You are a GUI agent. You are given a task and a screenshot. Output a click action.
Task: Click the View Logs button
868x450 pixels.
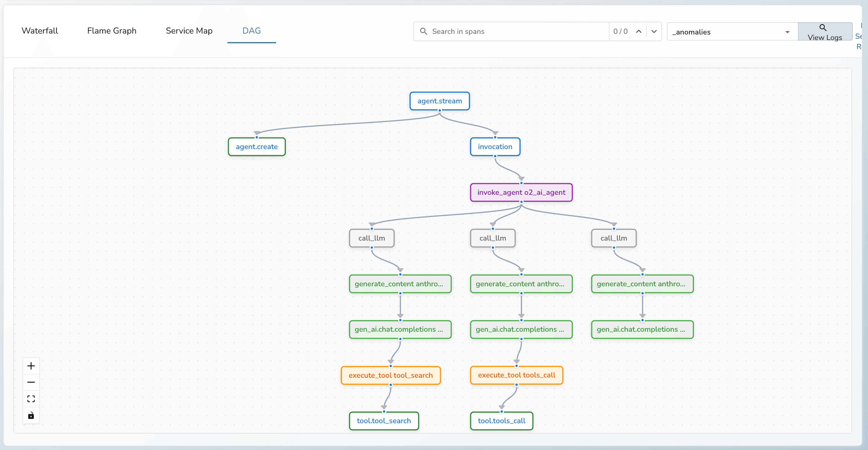click(x=825, y=32)
